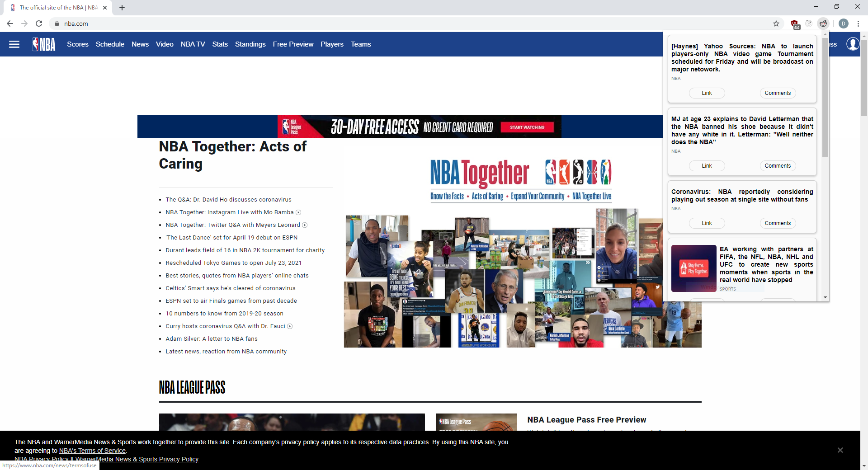The image size is (868, 470).
Task: Open WarnerMedia News & Sports Privacy Policy
Action: pyautogui.click(x=137, y=459)
